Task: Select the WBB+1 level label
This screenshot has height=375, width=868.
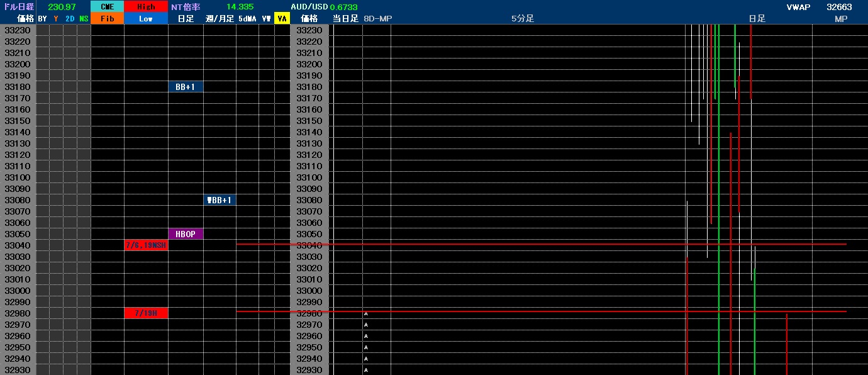Action: click(x=220, y=200)
